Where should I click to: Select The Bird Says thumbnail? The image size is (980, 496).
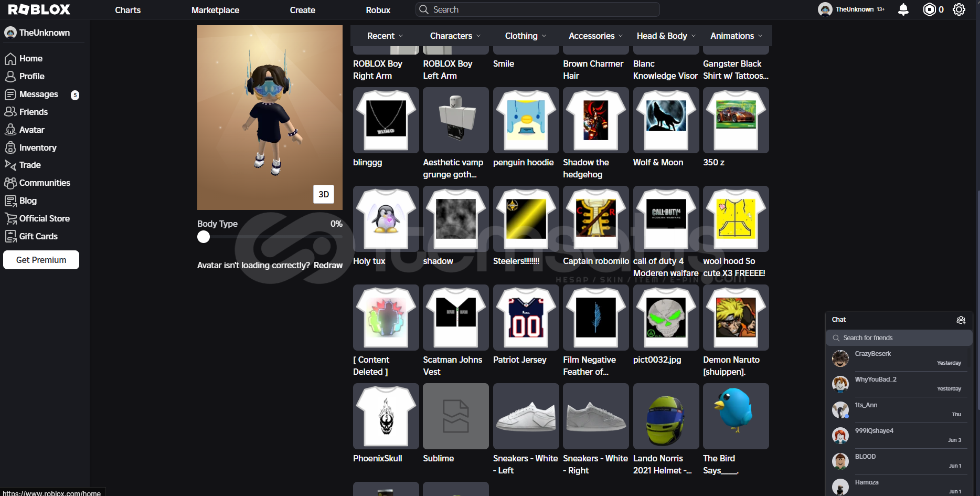tap(736, 416)
